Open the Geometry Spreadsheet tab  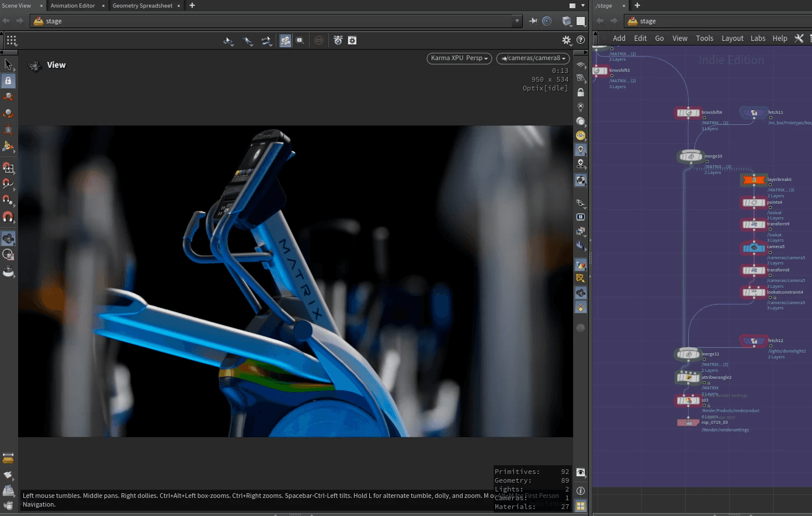coord(143,5)
